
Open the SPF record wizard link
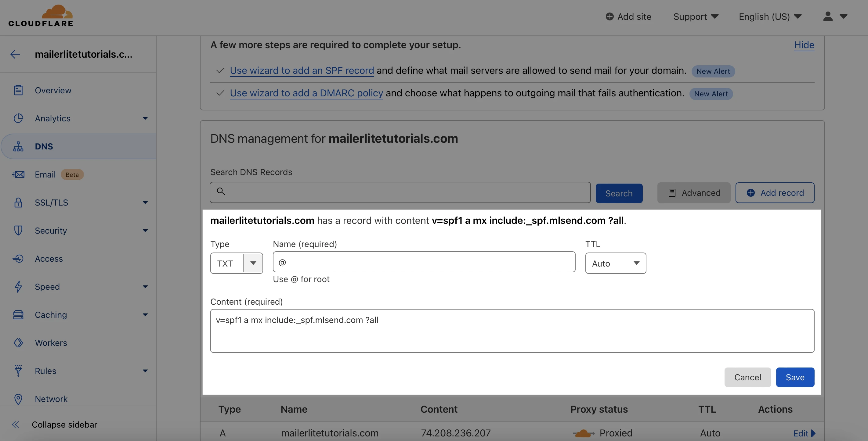302,70
